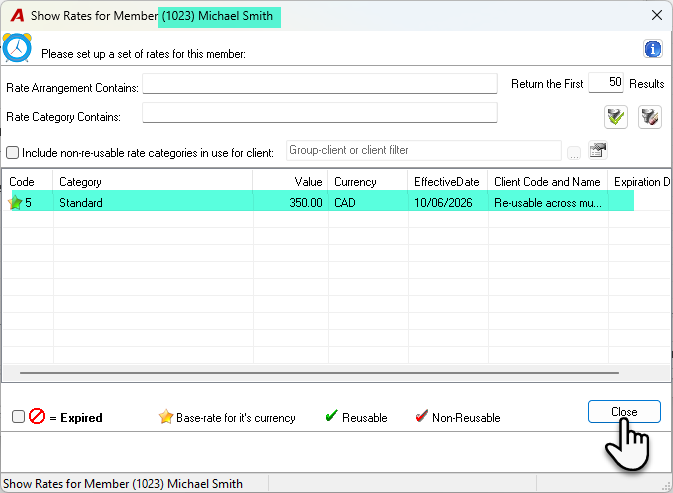This screenshot has height=493, width=673.
Task: Close the dialog with the X button
Action: pos(657,15)
